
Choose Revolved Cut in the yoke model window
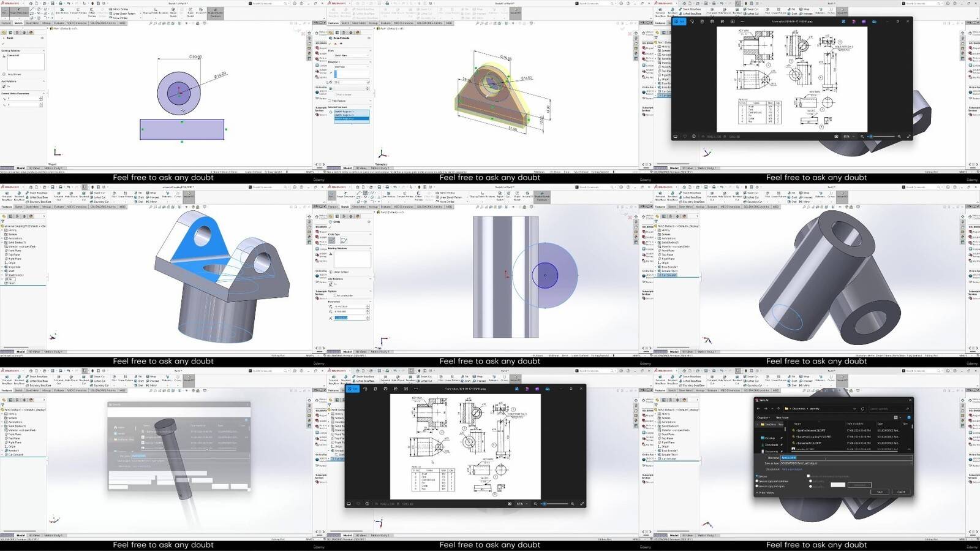coord(84,196)
